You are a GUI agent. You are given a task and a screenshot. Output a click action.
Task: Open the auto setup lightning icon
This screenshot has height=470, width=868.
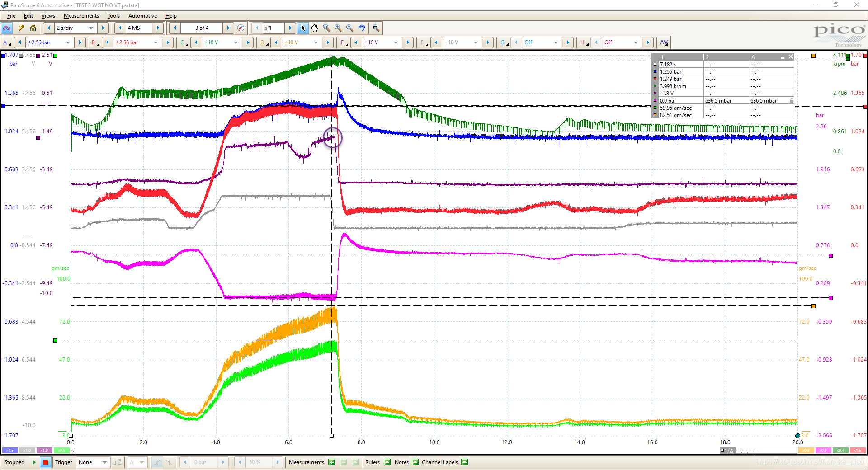21,28
